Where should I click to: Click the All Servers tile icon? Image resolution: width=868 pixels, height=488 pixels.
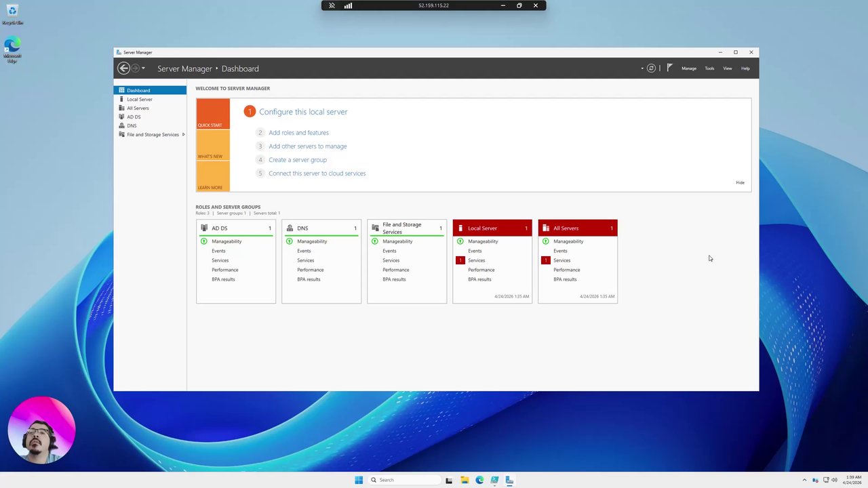pos(546,228)
